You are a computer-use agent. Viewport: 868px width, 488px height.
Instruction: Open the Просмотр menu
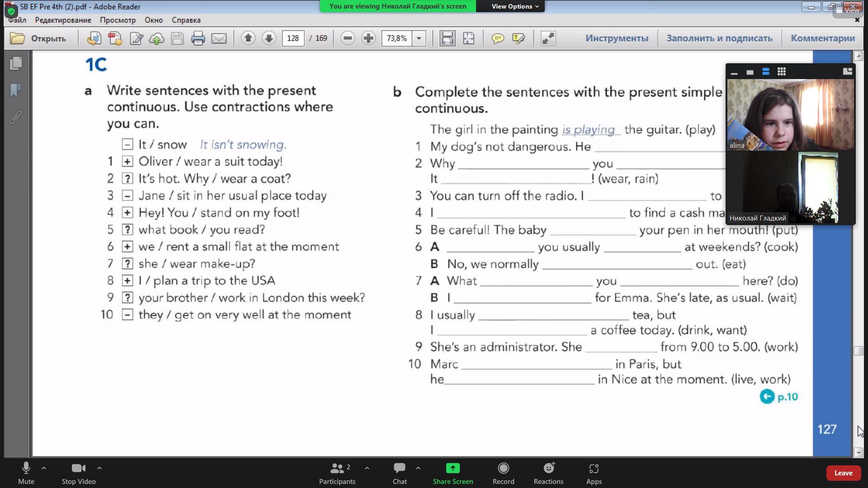pos(118,20)
